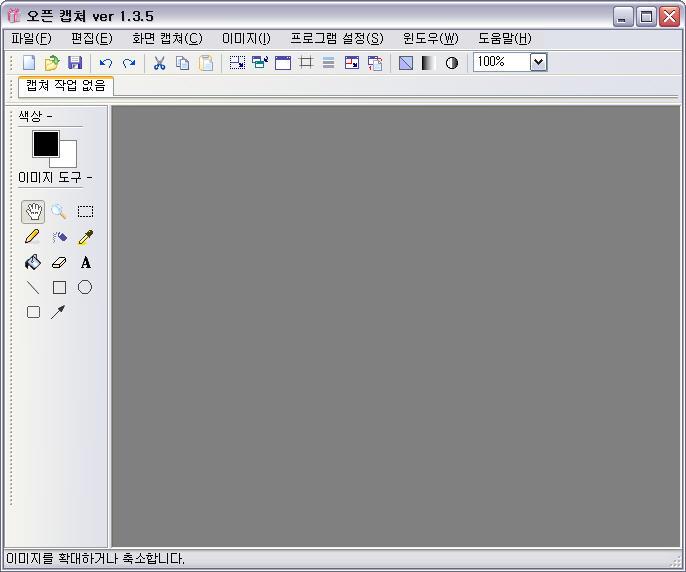Click the Copy icon in toolbar

(x=182, y=63)
